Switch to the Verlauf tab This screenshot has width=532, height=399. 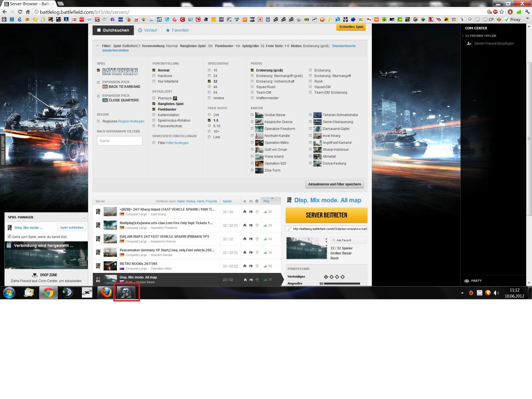(x=148, y=30)
